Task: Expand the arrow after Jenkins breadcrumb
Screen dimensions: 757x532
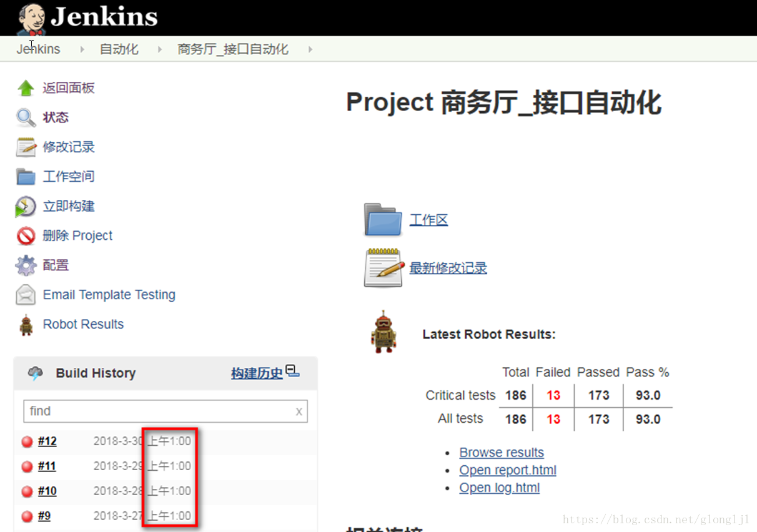Action: coord(82,49)
